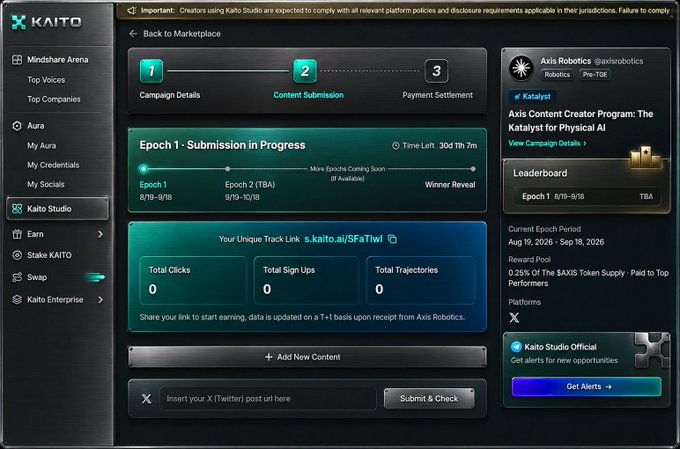Viewport: 680px width, 449px height.
Task: Click the Telegram icon beside Kaito Studio Official
Action: pos(516,347)
